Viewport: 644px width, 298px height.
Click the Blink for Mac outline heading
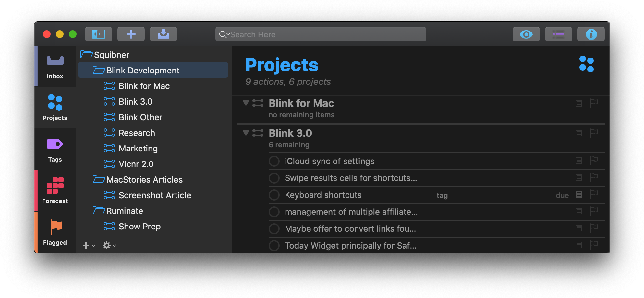301,103
